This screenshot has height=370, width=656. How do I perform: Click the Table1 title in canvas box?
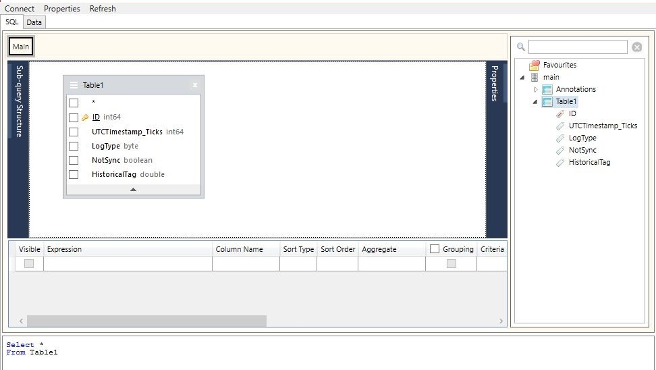pyautogui.click(x=93, y=85)
